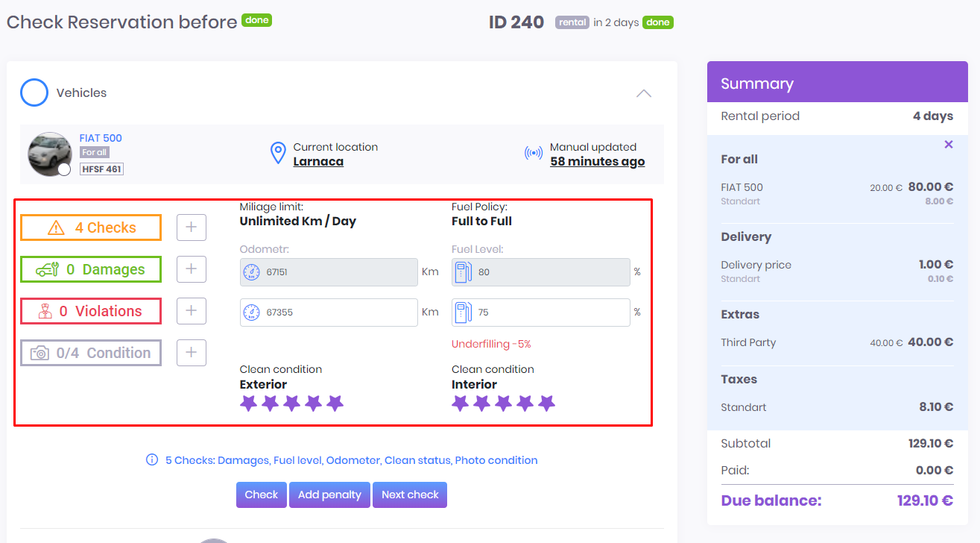Click the done badge after in 2 days
This screenshot has height=543, width=980.
coord(658,22)
